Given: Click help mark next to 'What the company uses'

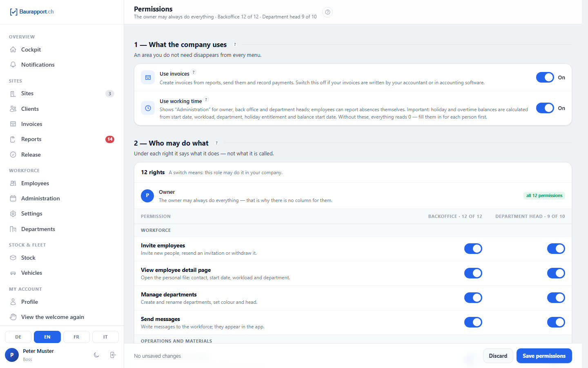Looking at the screenshot, I should (x=235, y=44).
